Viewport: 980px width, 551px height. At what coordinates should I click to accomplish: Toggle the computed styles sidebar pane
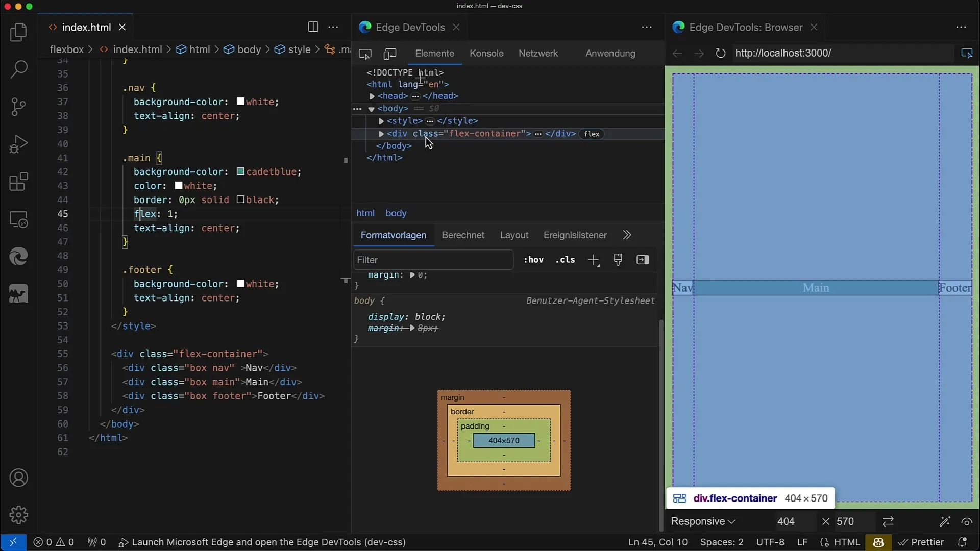[x=643, y=260]
